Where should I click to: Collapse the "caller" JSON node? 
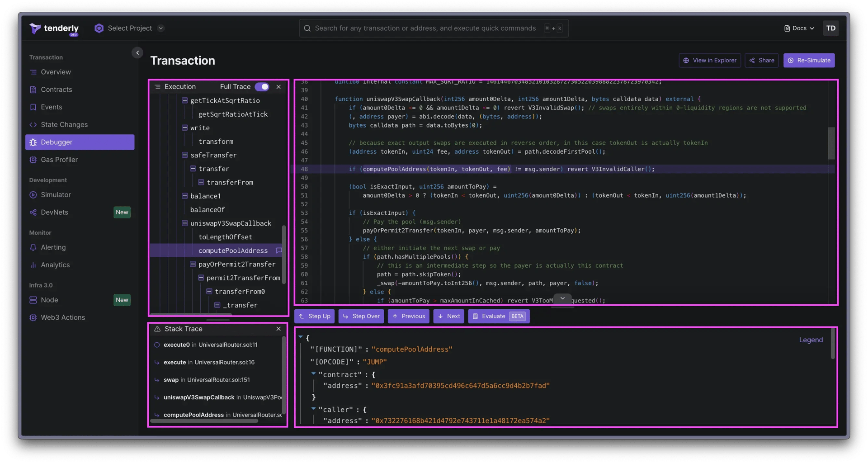[x=313, y=409]
